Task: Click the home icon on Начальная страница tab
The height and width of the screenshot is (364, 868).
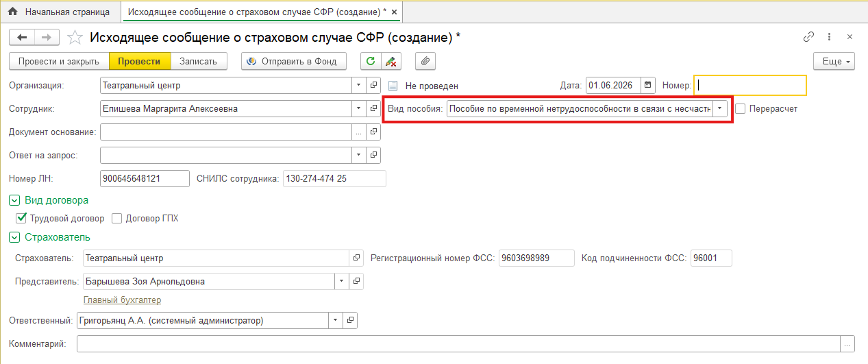Action: [x=12, y=12]
